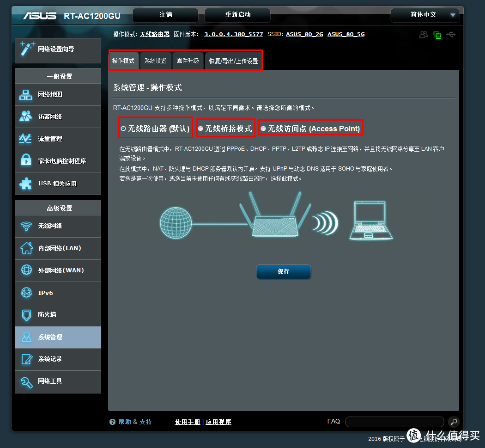Screen dimensions: 485x448
Task: Click the ASUS logo
Action: coord(40,16)
